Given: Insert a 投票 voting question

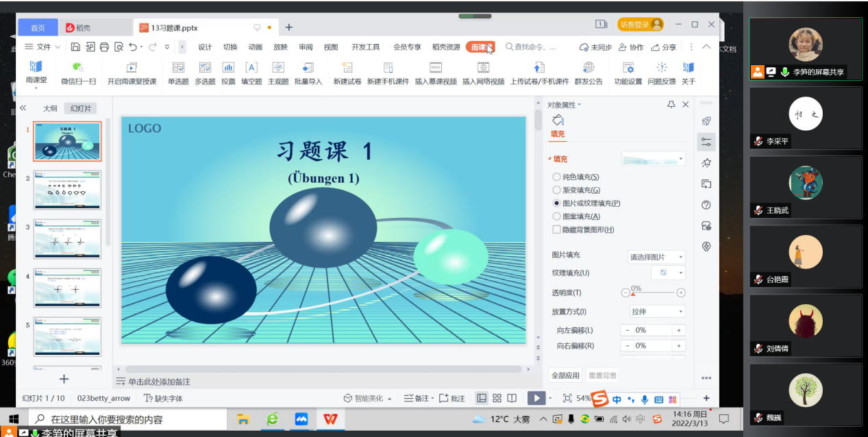Looking at the screenshot, I should coord(228,68).
